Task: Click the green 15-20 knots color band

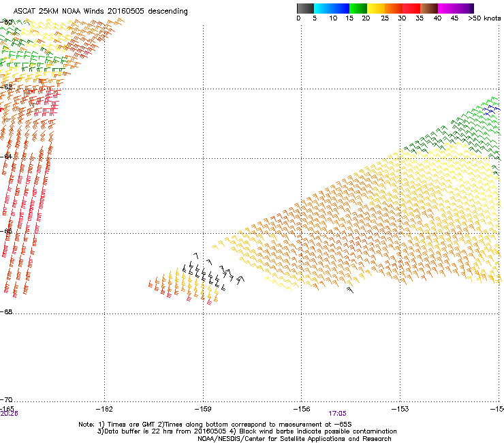Action: [358, 8]
